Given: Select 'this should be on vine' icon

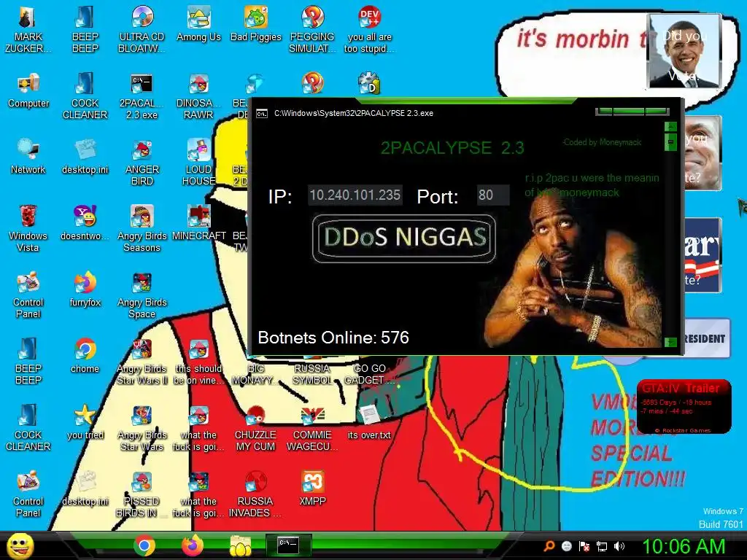Looking at the screenshot, I should coord(198,362).
